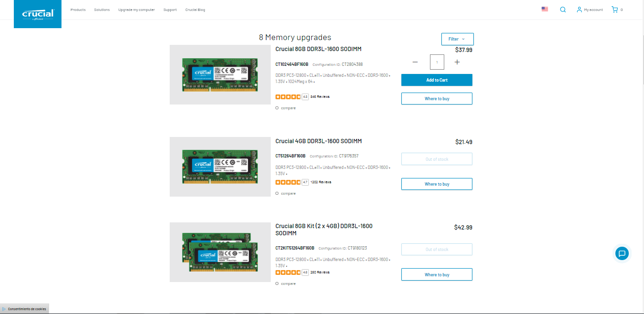This screenshot has height=314, width=644.
Task: Select the $21.49 price
Action: pos(464,142)
